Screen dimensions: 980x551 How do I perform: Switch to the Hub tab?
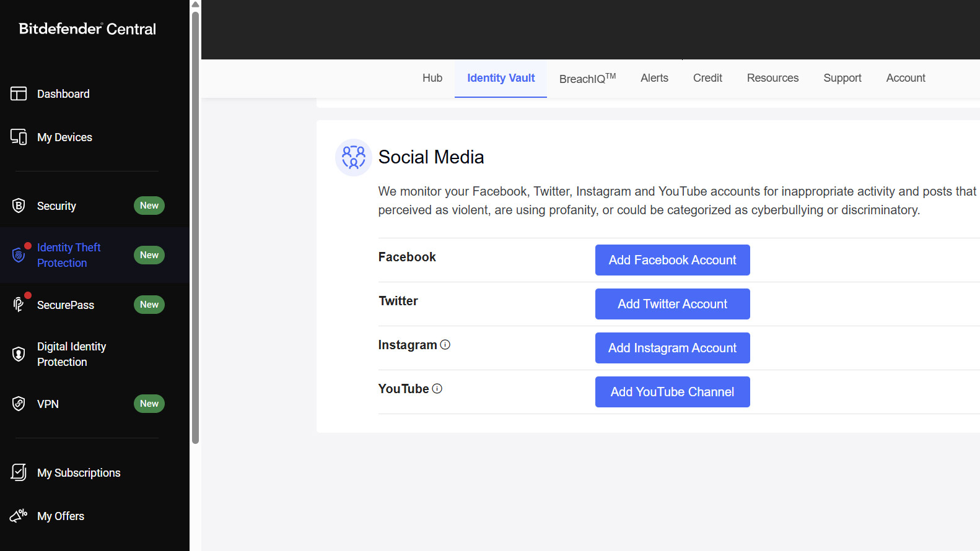[x=432, y=78]
